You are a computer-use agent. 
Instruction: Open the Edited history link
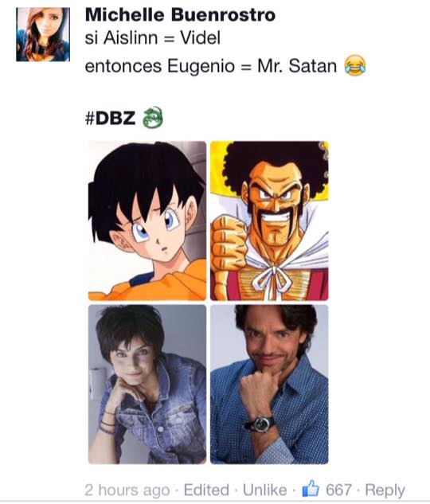206,490
